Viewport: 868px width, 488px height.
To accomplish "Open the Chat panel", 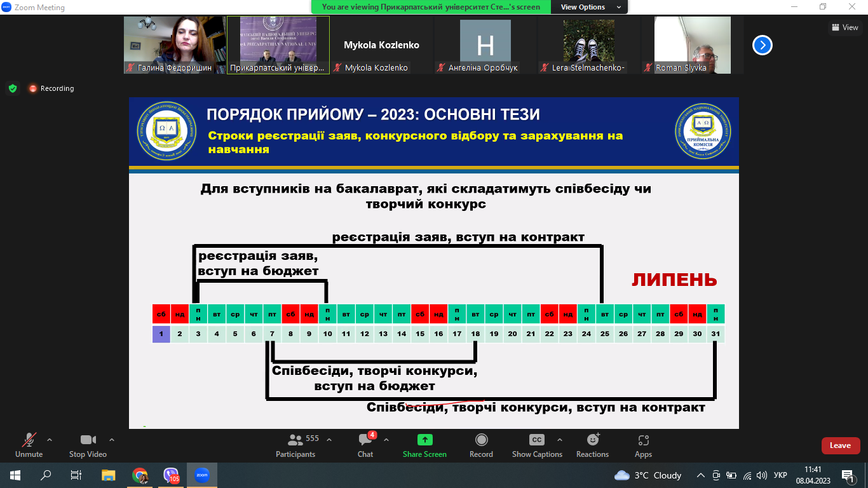I will [x=365, y=440].
